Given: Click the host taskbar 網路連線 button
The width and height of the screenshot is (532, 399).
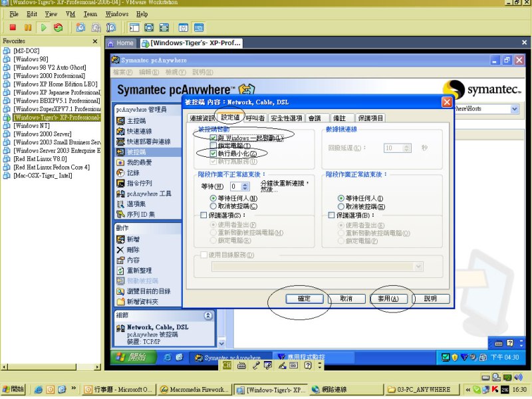Looking at the screenshot, I should (x=346, y=390).
